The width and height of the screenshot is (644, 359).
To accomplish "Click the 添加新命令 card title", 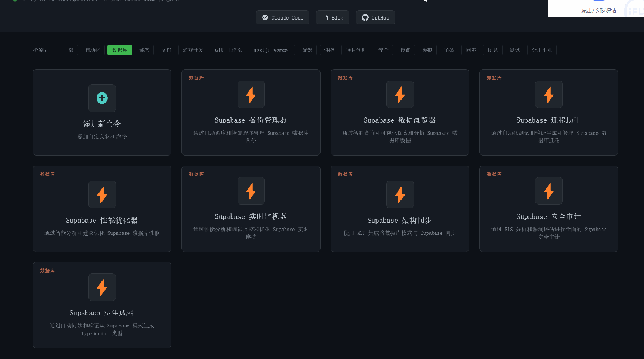I will coord(102,124).
